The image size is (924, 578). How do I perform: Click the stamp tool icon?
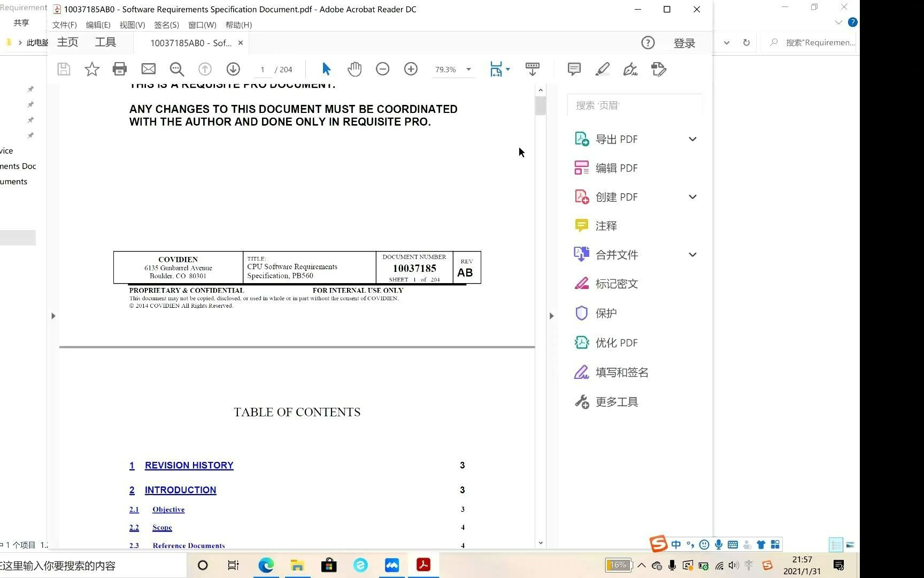[x=659, y=69]
